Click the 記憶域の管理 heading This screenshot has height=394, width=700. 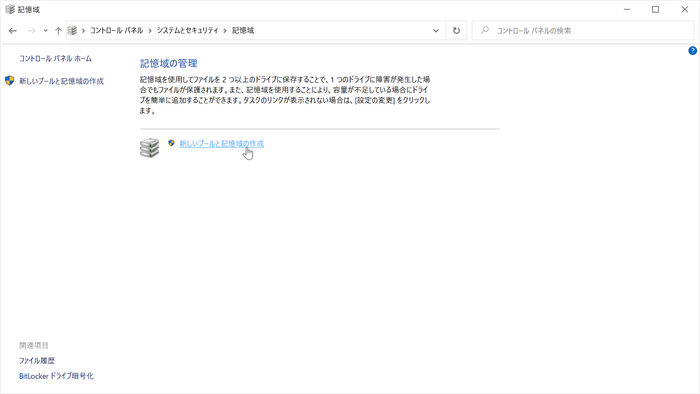(x=169, y=63)
